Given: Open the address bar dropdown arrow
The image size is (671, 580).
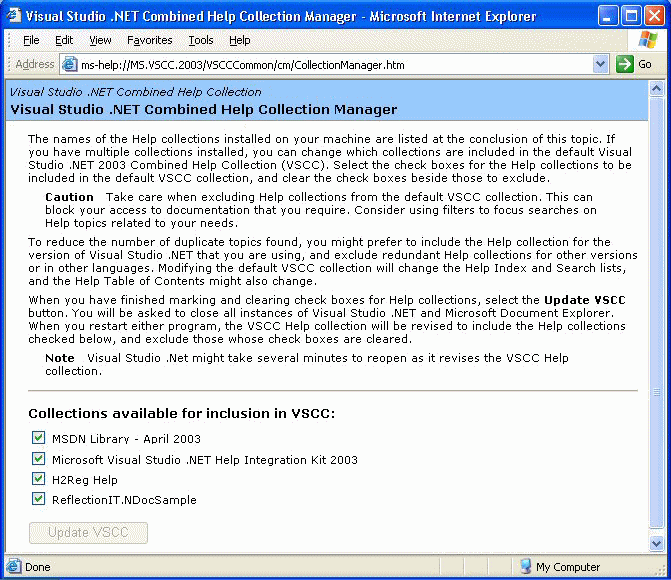Looking at the screenshot, I should [x=600, y=64].
